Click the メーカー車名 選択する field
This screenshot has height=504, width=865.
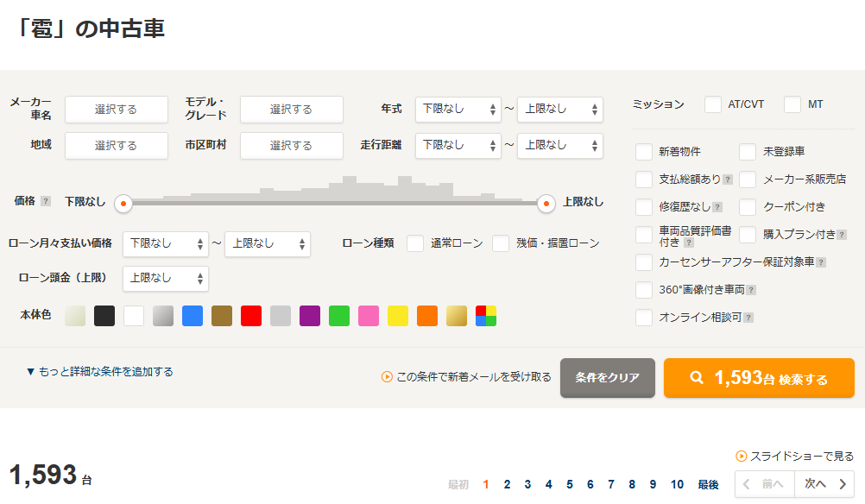(x=117, y=110)
